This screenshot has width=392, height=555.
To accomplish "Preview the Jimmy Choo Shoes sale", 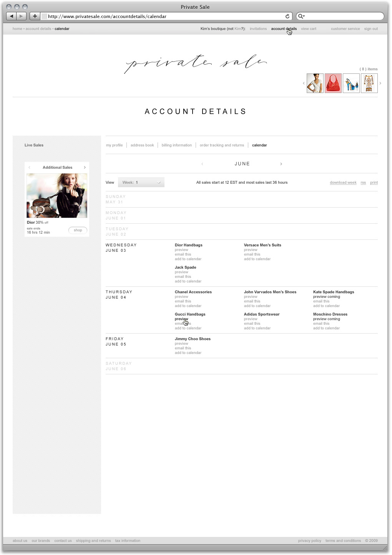I will click(181, 344).
